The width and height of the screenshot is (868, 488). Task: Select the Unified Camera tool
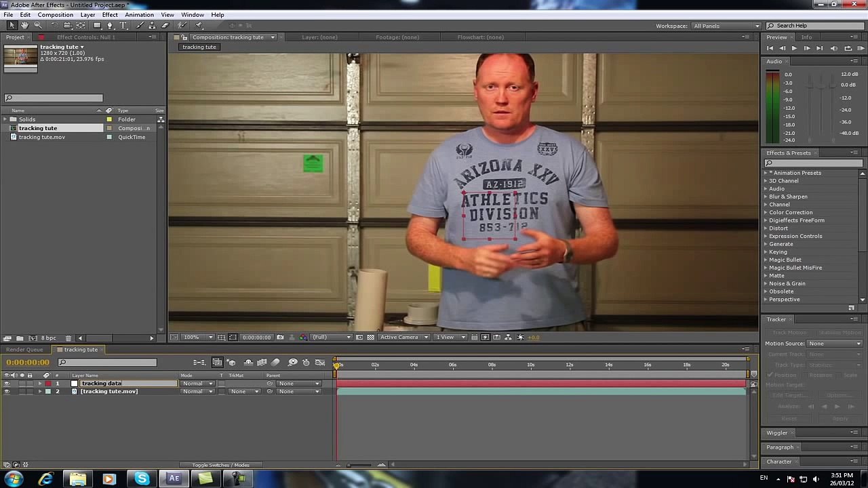[67, 25]
